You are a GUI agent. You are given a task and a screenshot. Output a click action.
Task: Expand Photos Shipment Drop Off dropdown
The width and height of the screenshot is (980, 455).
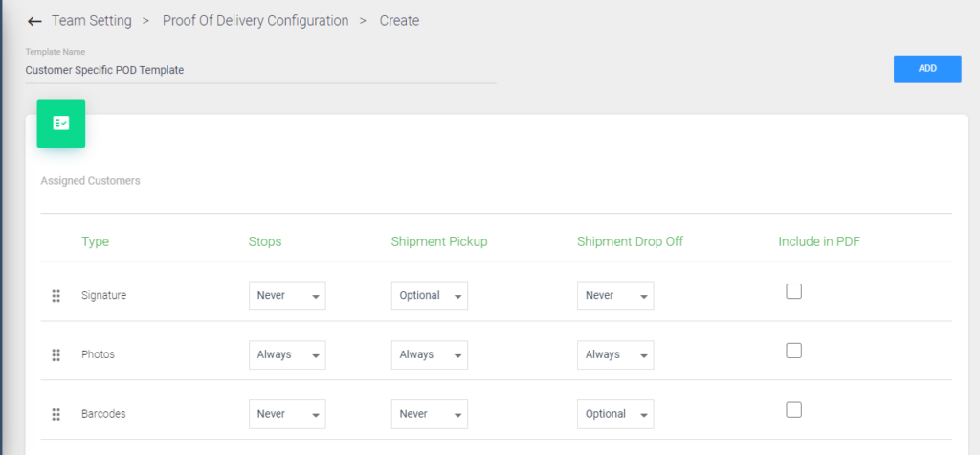tap(615, 354)
